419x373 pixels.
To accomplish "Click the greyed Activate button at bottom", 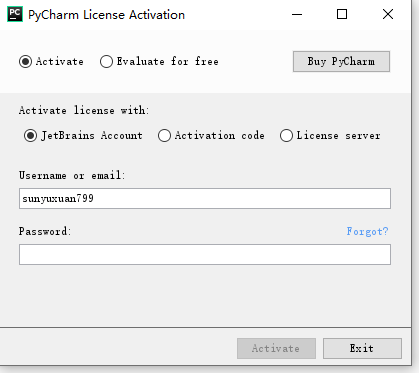I will [276, 349].
